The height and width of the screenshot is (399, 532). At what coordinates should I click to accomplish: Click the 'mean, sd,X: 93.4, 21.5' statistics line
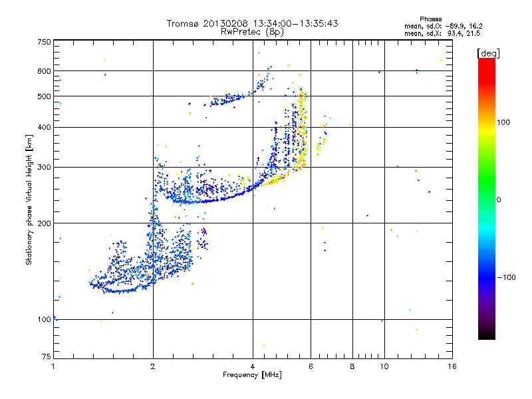pyautogui.click(x=442, y=33)
